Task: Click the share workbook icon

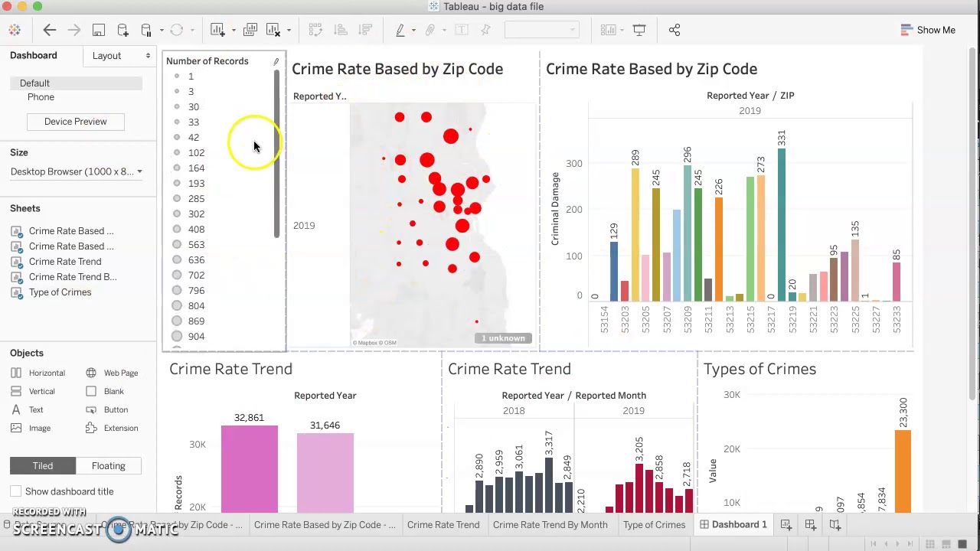Action: [675, 30]
